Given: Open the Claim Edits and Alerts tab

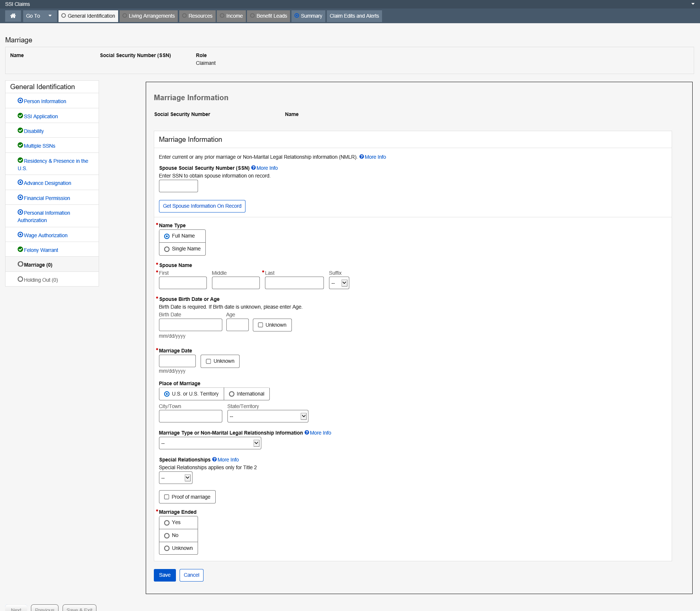Looking at the screenshot, I should pyautogui.click(x=354, y=16).
